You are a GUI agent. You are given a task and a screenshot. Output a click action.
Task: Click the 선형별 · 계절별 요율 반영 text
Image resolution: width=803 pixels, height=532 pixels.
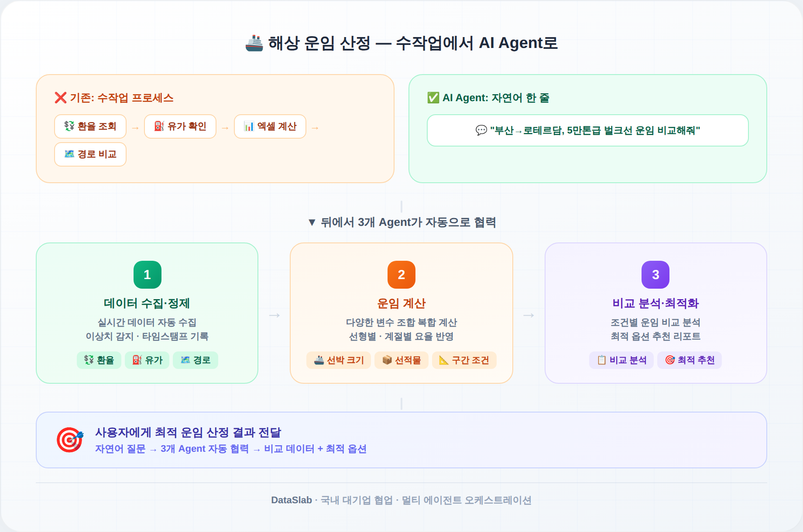point(401,336)
